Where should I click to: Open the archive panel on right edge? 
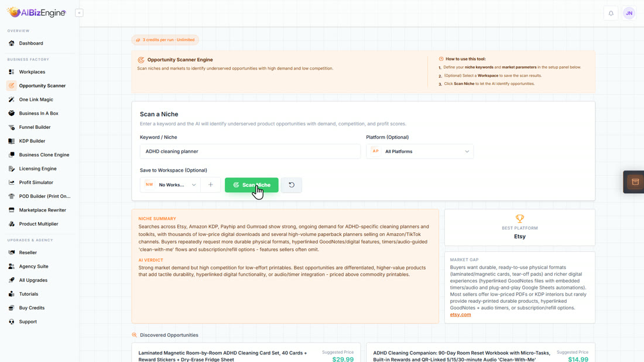635,182
